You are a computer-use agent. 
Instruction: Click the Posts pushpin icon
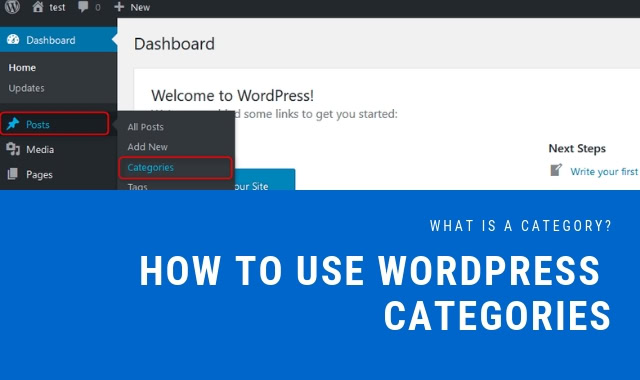coord(13,124)
